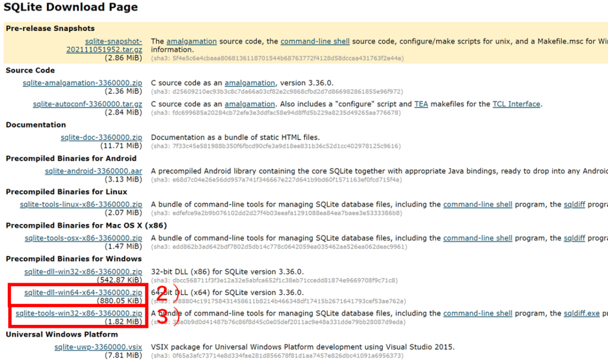Click the sha3 hash for sqlite-tools-osx-x86-3360000.zip
Screen dimensions: 608x364
pyautogui.click(x=279, y=246)
